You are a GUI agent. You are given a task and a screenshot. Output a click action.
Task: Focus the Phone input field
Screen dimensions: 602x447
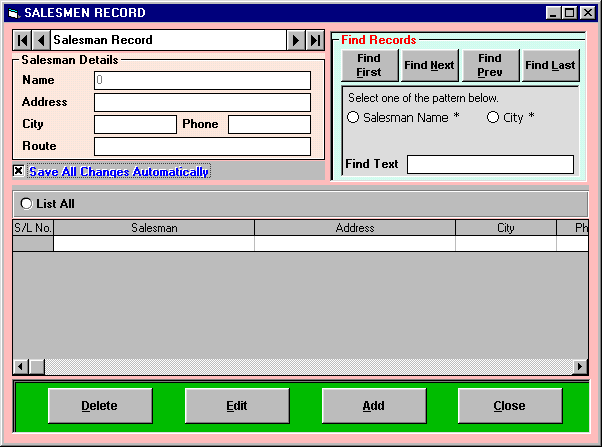tap(269, 124)
